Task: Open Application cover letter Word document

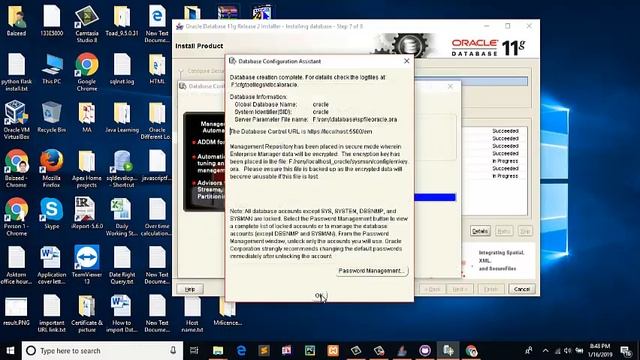Action: click(51, 265)
